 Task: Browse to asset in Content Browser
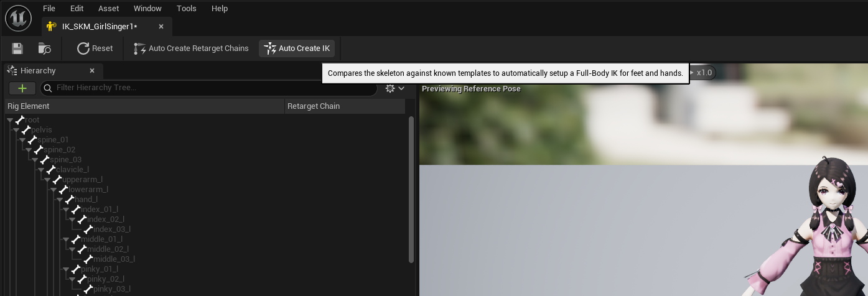(45, 49)
